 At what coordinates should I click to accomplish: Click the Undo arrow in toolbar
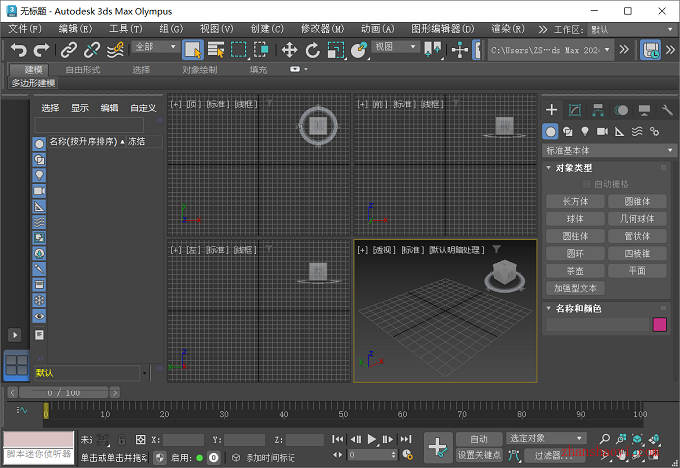point(18,50)
